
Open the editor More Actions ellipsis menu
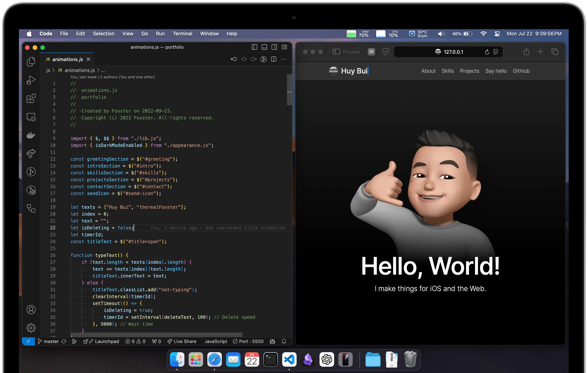[283, 59]
